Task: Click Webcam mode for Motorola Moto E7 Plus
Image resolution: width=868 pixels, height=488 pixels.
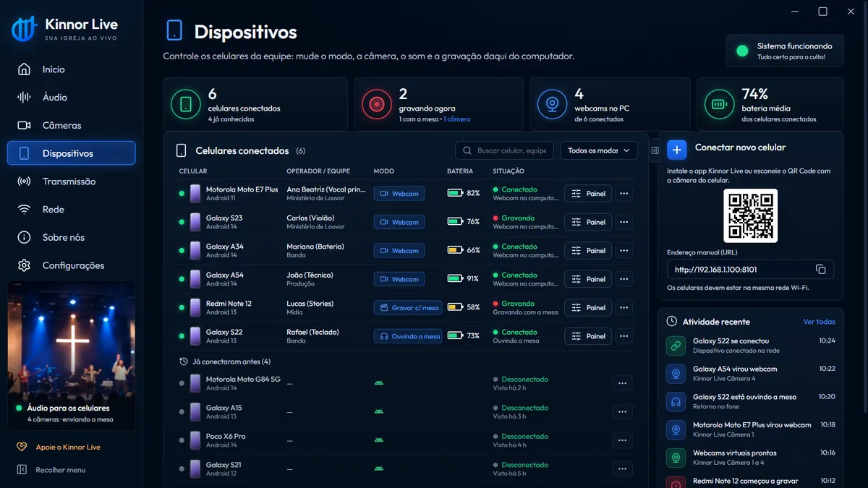Action: [399, 194]
